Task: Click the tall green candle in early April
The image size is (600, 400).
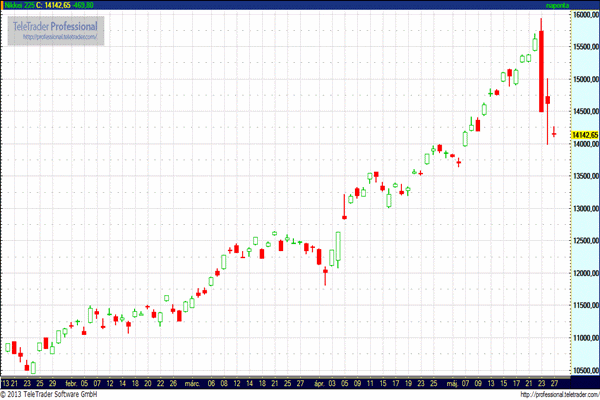Action: [338, 249]
